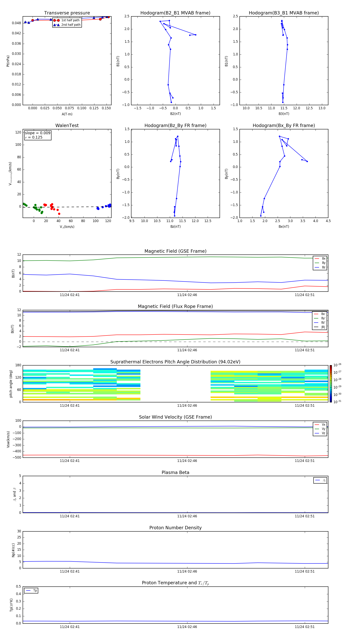Click the '2nd half path' legend entry

[x=67, y=25]
